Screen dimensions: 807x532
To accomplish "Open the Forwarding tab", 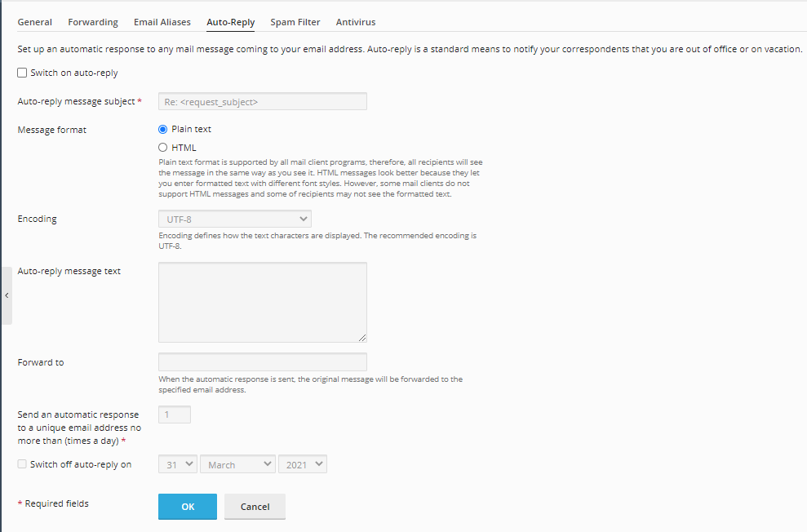I will pyautogui.click(x=93, y=22).
